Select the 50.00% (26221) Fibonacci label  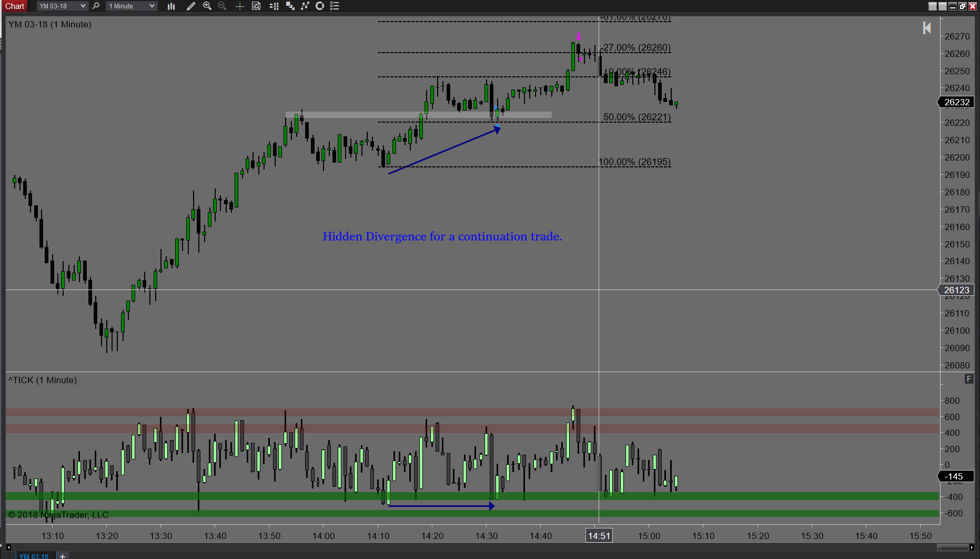pyautogui.click(x=637, y=117)
